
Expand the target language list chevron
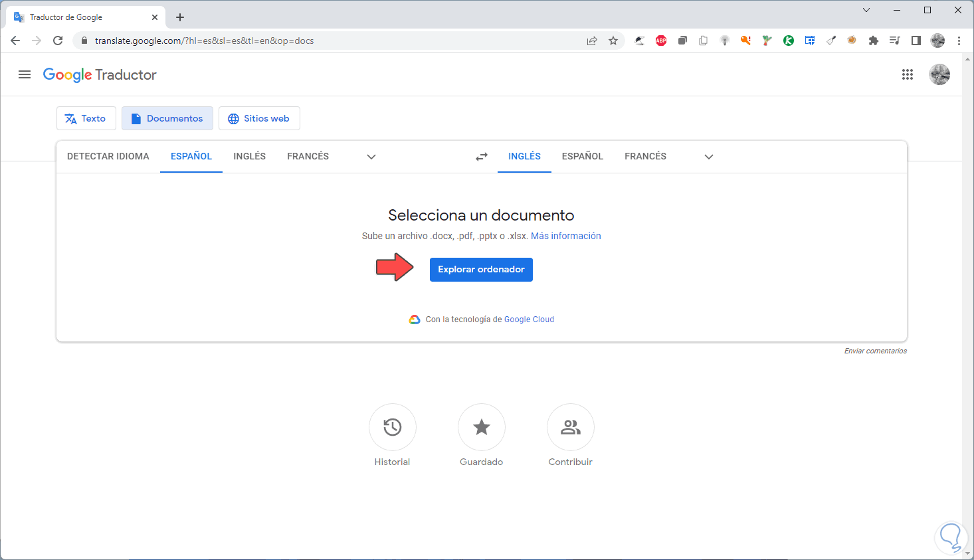709,157
